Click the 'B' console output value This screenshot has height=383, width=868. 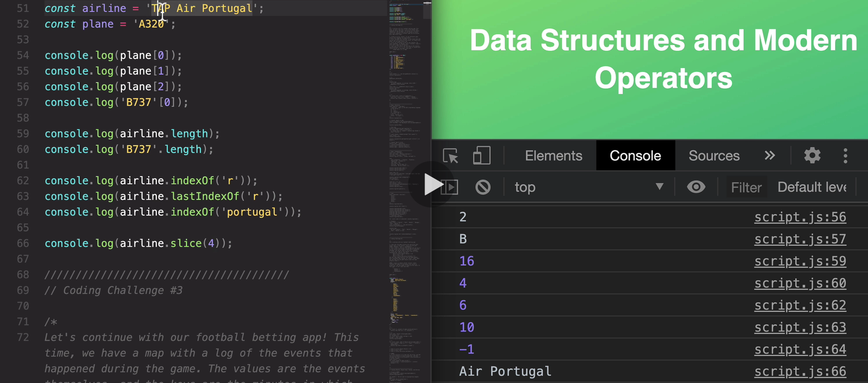tap(463, 239)
